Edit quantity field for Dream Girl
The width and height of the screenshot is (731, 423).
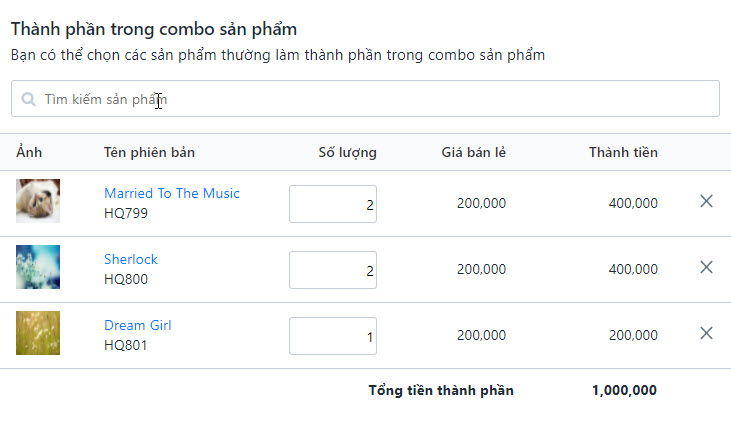click(x=333, y=336)
